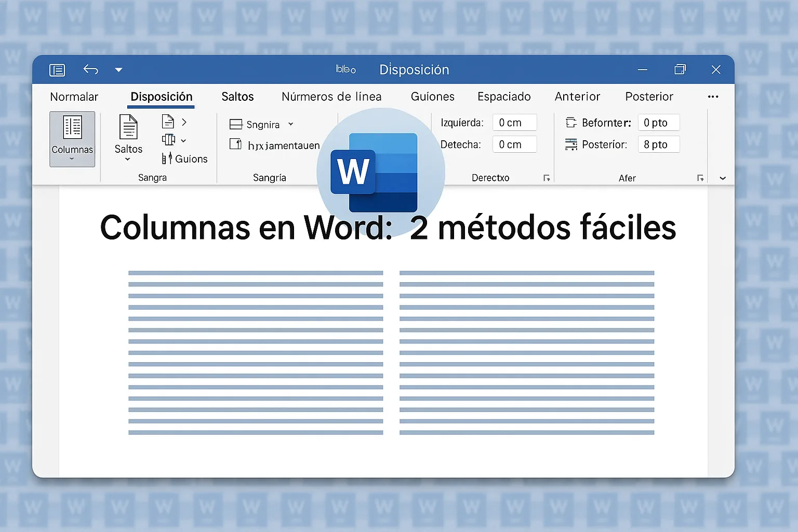The image size is (798, 532).
Task: Switch to the Normalar tab
Action: pos(74,97)
